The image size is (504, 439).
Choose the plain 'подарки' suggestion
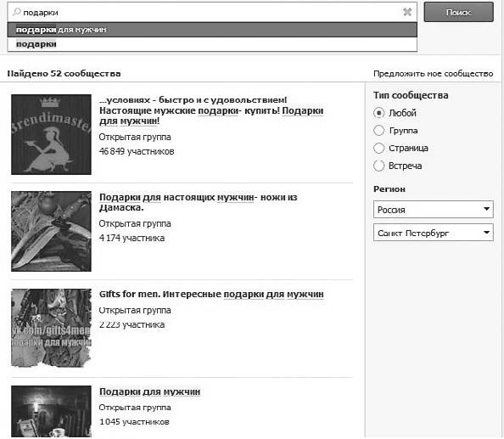pos(212,44)
